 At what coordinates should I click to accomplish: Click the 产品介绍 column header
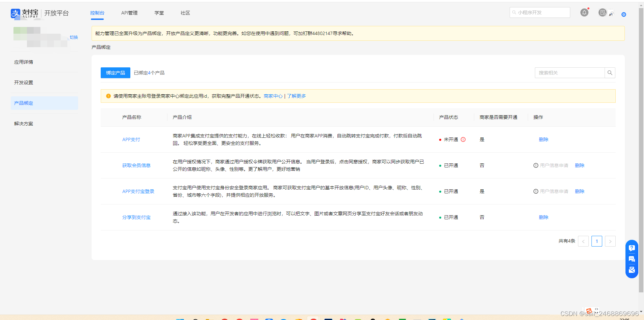pos(182,117)
